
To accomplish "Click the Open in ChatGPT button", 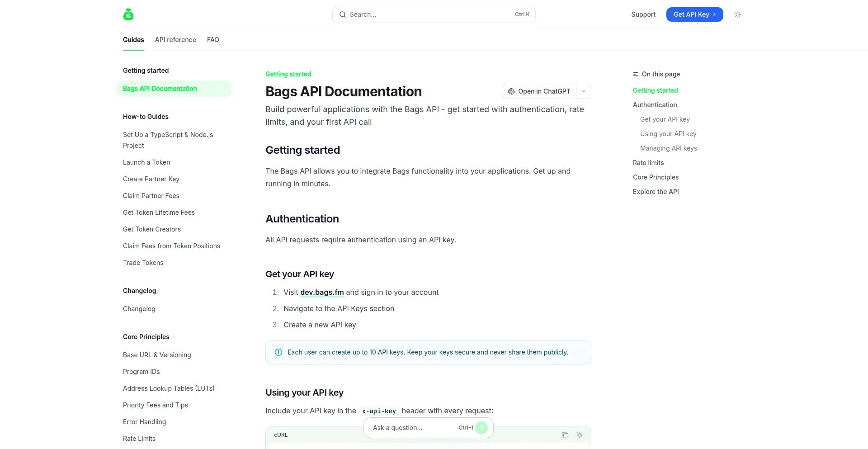I will [539, 91].
